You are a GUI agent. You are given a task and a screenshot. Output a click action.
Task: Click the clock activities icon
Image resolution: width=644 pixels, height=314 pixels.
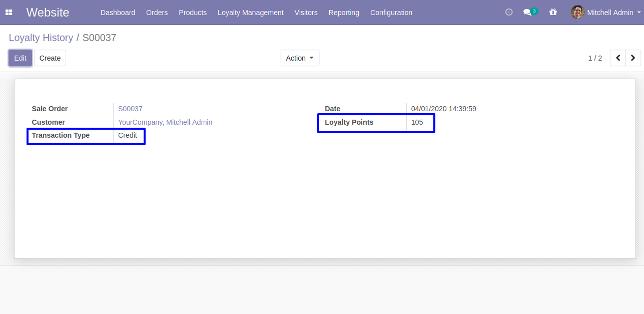pyautogui.click(x=509, y=13)
